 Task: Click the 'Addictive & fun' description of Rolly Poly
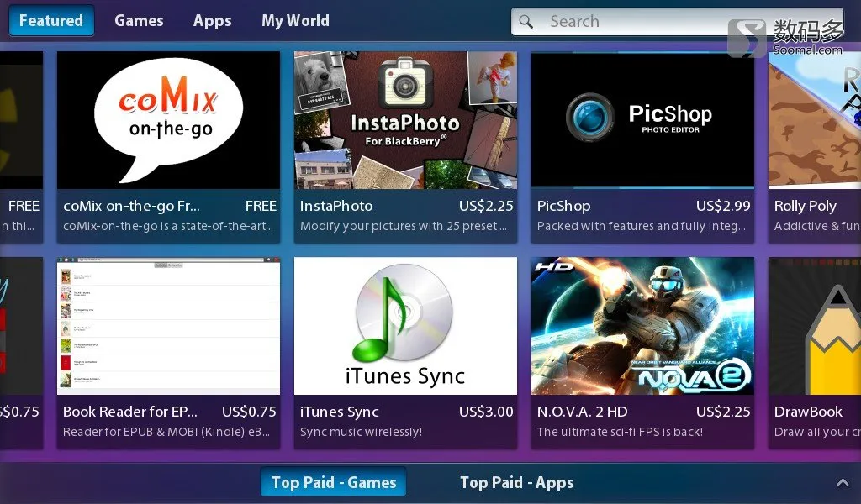[x=817, y=226]
